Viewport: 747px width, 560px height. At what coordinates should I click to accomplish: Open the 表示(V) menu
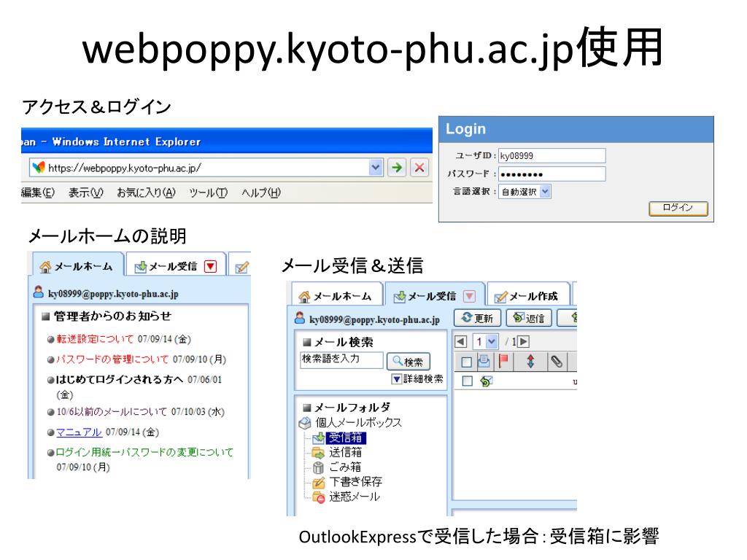click(86, 192)
